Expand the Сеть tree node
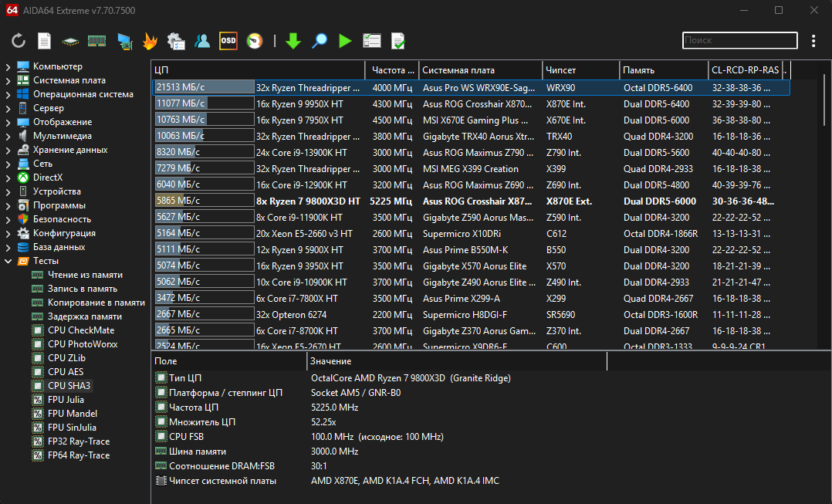This screenshot has height=504, width=832. (8, 164)
